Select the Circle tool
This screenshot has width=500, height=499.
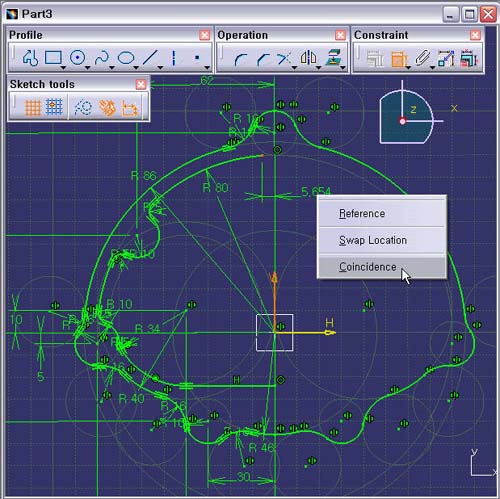coord(77,58)
